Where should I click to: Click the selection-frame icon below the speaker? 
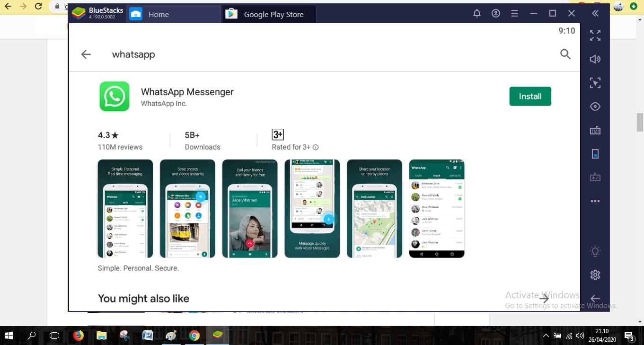(x=595, y=83)
